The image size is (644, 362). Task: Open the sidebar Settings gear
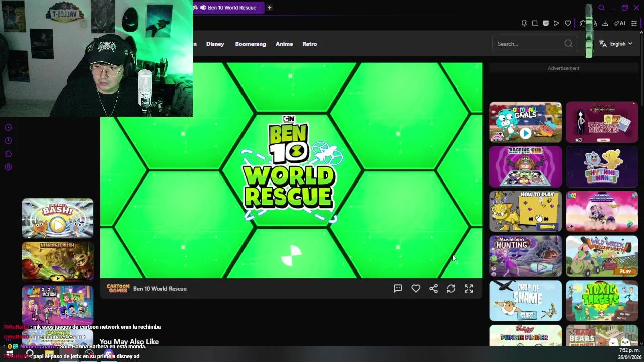[8, 167]
